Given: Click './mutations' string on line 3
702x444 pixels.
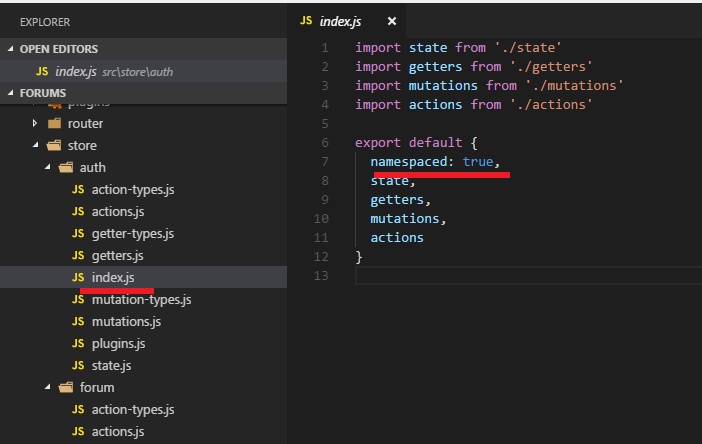Looking at the screenshot, I should pos(574,85).
